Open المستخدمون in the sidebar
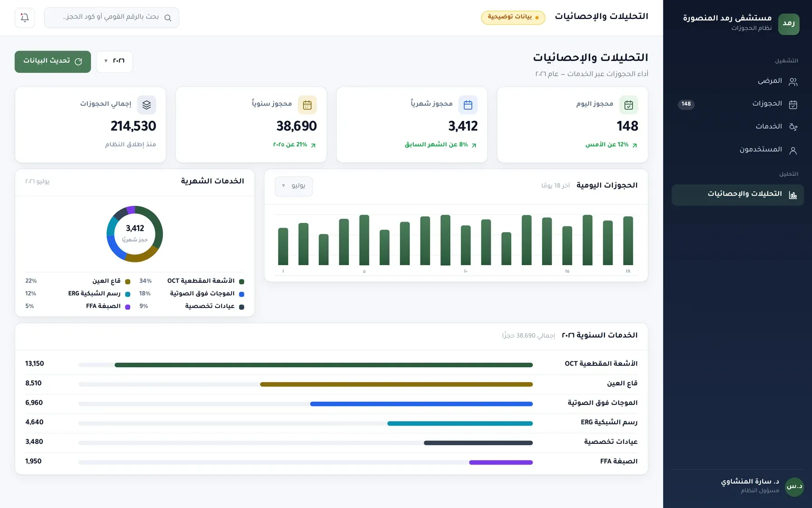 point(738,149)
